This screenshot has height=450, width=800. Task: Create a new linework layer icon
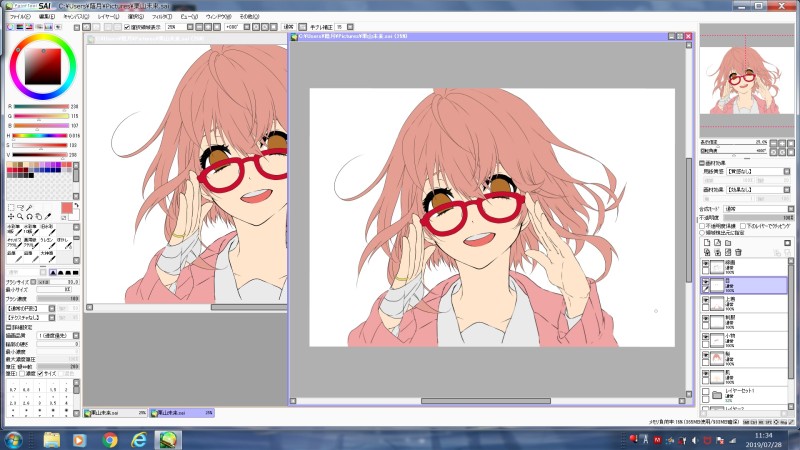pos(717,243)
